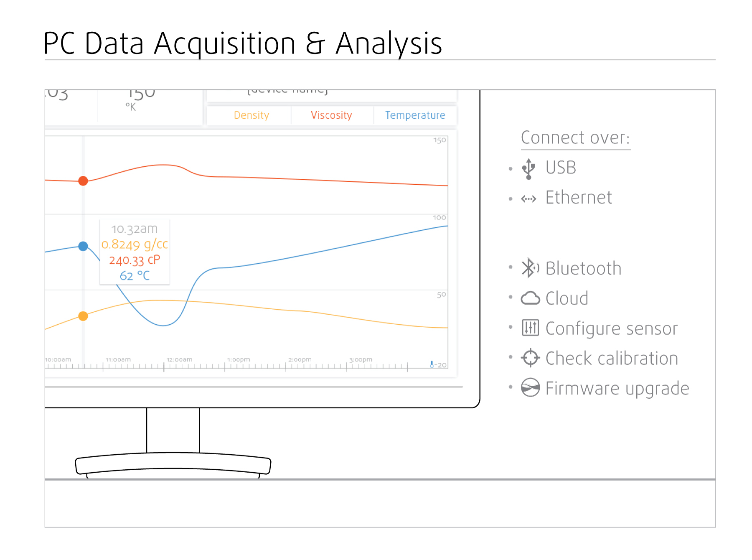
Task: Click the 10.32am tooltip readout
Action: click(135, 252)
